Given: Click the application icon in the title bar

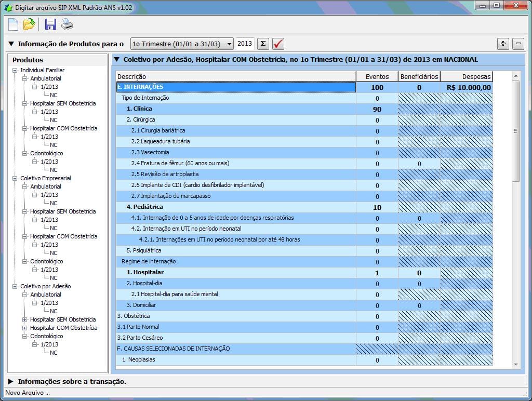Looking at the screenshot, I should (8, 7).
